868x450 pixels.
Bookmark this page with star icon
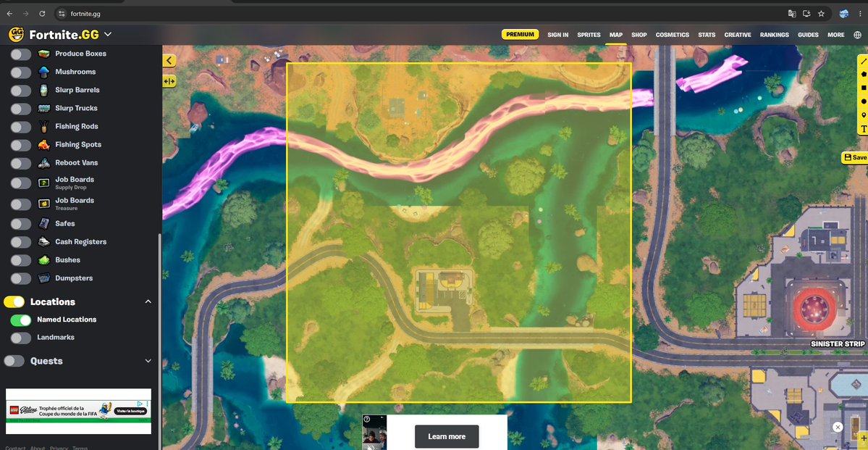click(821, 13)
